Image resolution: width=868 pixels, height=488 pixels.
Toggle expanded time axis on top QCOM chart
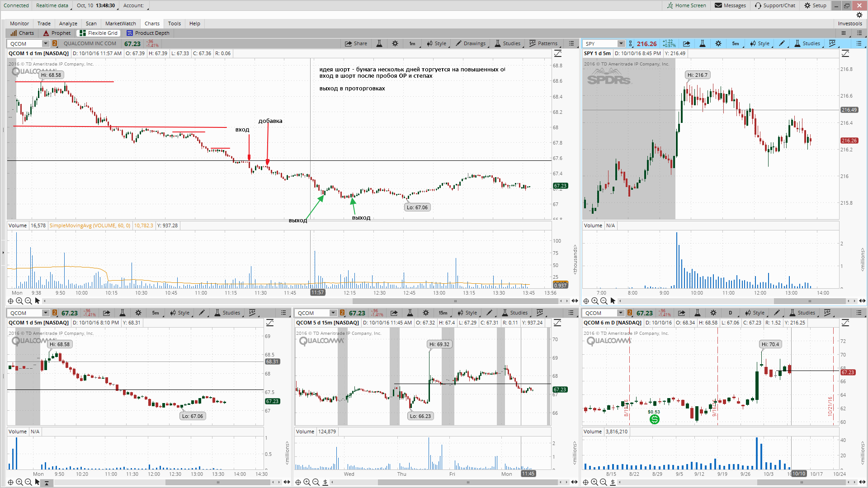click(x=575, y=301)
